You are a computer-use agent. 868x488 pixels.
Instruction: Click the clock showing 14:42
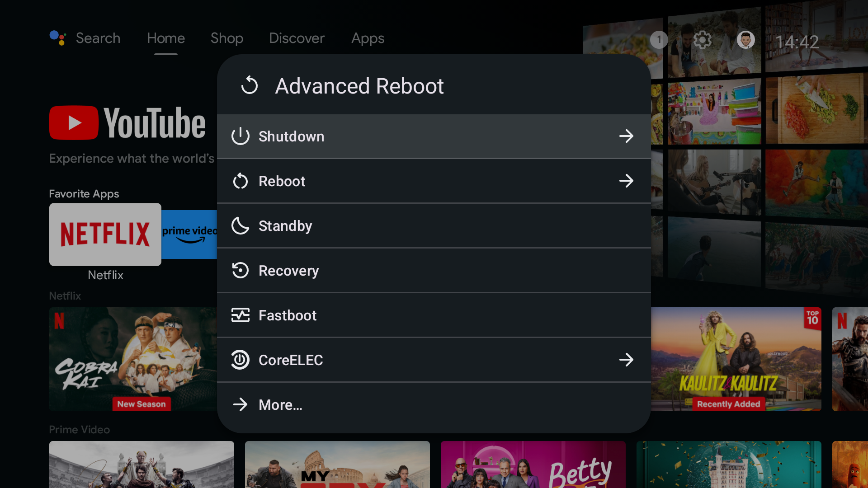797,42
